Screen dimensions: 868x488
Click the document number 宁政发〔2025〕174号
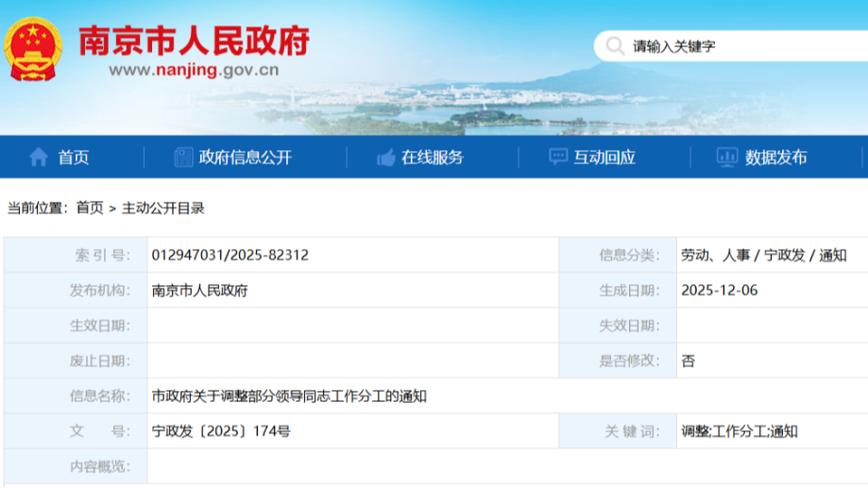(221, 431)
